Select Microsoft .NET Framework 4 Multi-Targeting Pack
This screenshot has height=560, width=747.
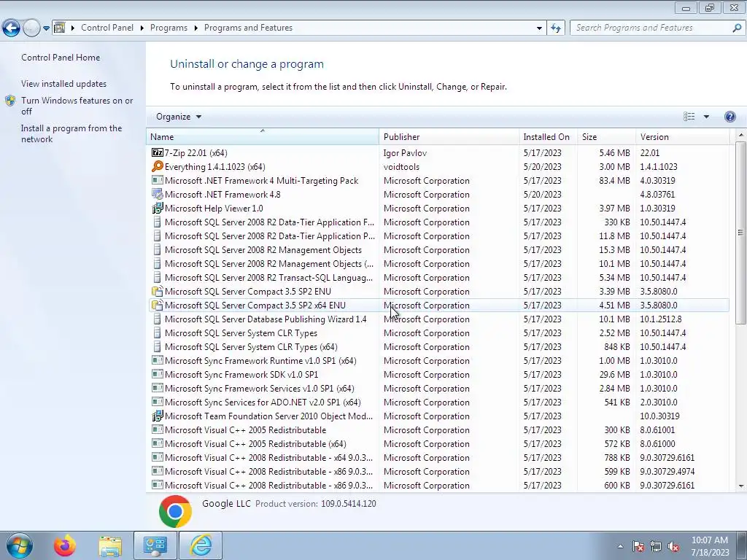click(438, 181)
